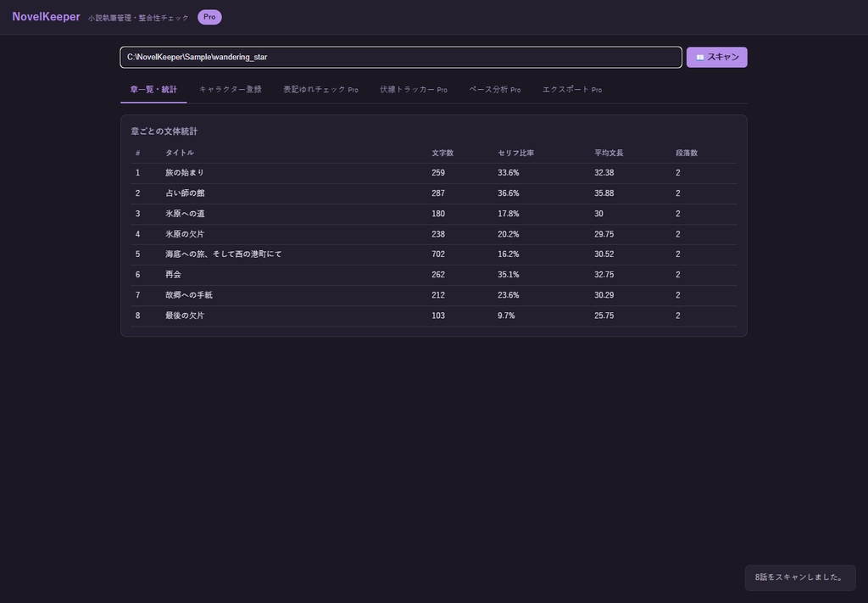868x603 pixels.
Task: Click the book icon on the スキャン button
Action: pyautogui.click(x=699, y=57)
